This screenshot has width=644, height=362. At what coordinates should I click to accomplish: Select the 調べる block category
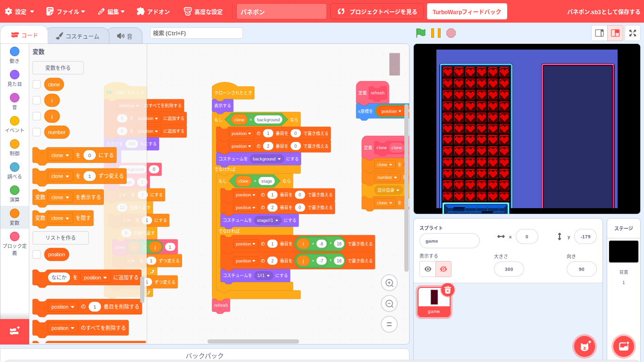point(15,171)
